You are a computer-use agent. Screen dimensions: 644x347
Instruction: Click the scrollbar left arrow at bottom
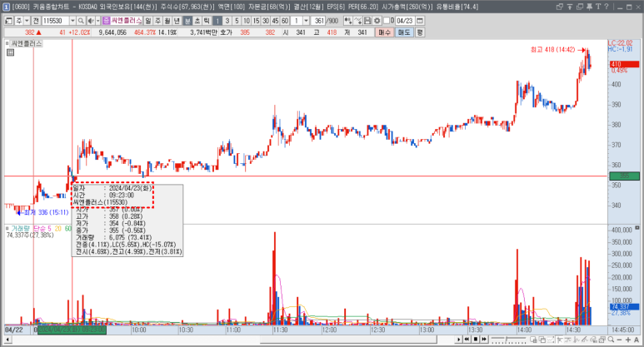coord(7,340)
